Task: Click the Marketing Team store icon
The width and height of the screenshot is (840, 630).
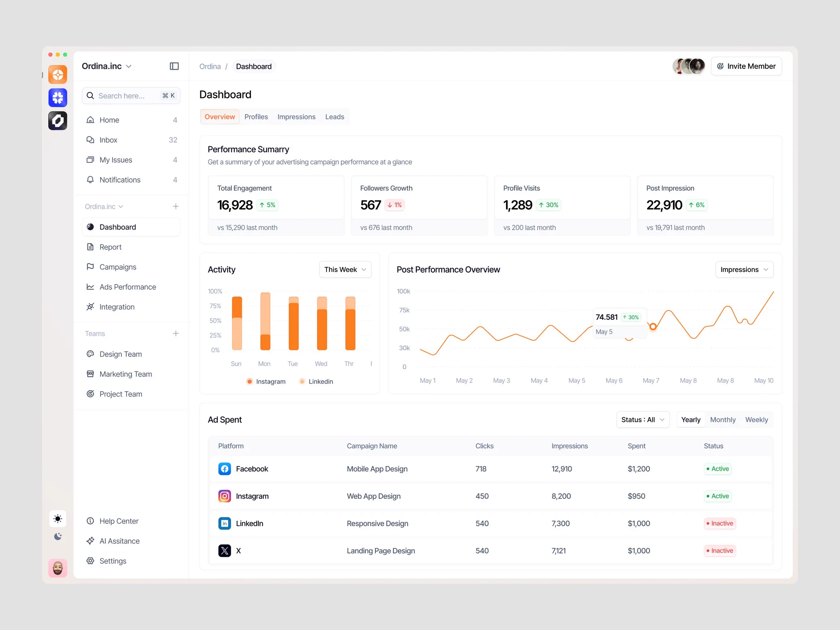Action: coord(90,374)
